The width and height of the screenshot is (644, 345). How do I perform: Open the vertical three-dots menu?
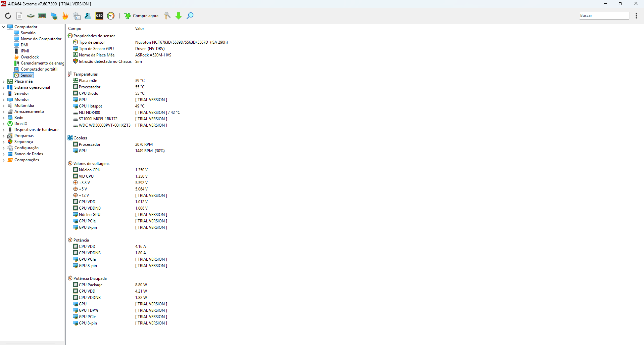coord(636,16)
